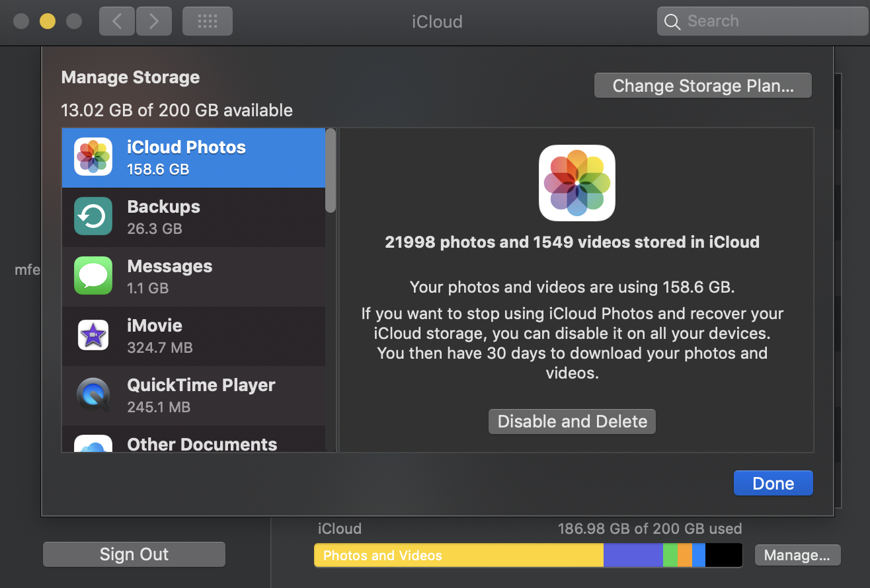This screenshot has width=870, height=588.
Task: Select the Other Documents row label
Action: (202, 444)
